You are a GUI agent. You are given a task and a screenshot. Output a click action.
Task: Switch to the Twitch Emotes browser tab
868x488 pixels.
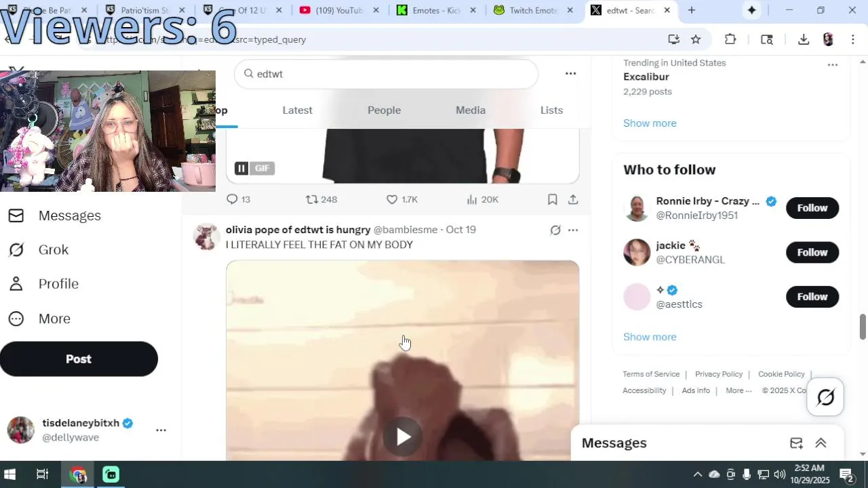(534, 10)
